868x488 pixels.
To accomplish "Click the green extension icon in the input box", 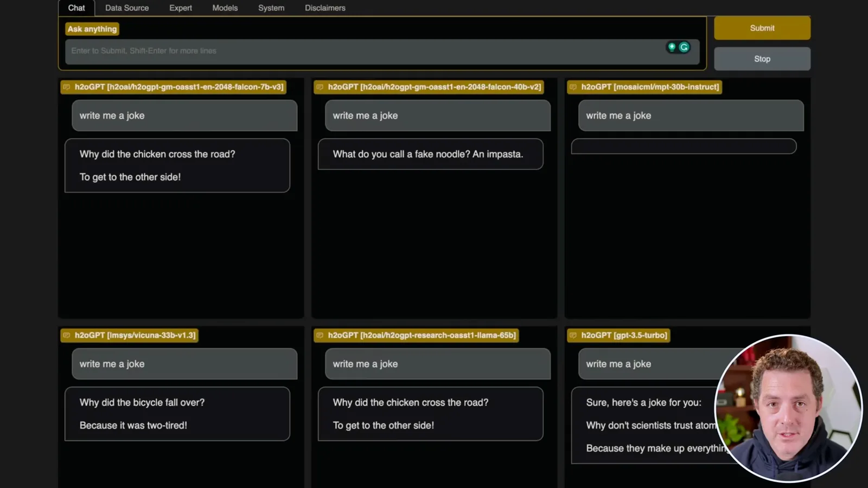I will [x=672, y=47].
